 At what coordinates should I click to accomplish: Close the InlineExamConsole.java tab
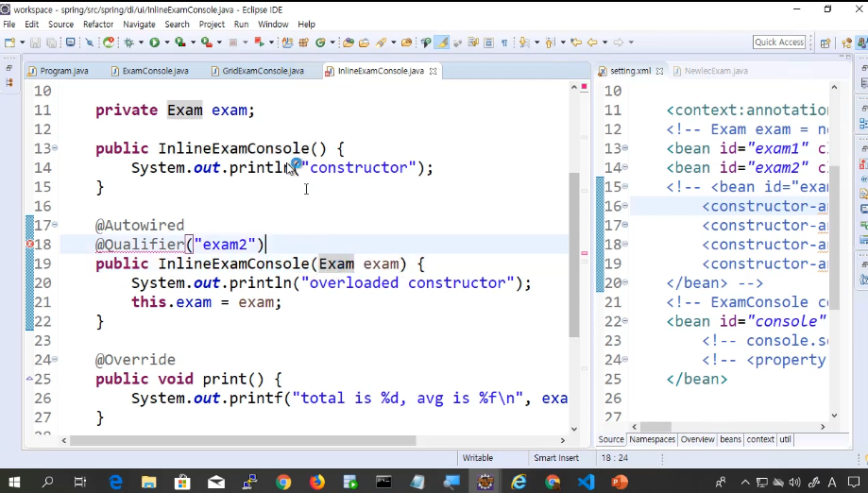(433, 71)
